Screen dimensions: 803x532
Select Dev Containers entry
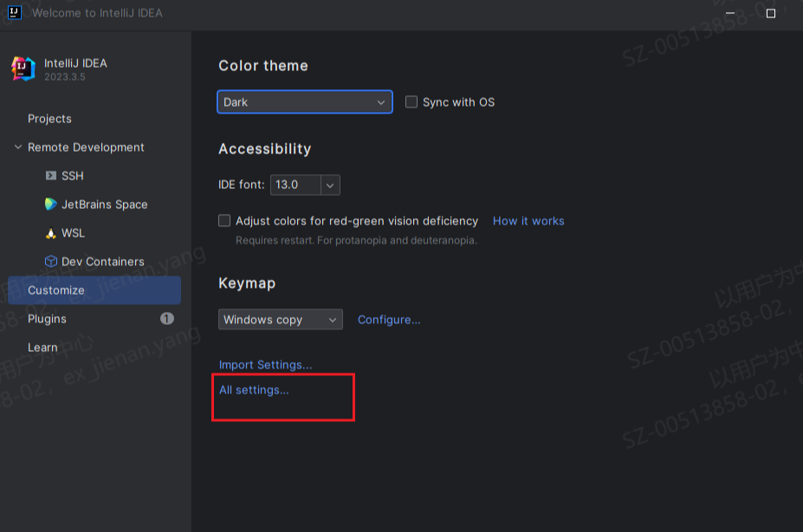103,262
